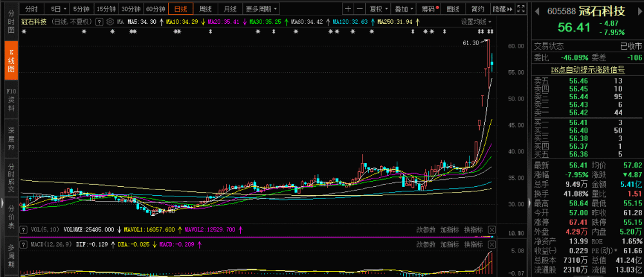Click MA5:34.30 moving average label
644x277 pixels.
(142, 22)
